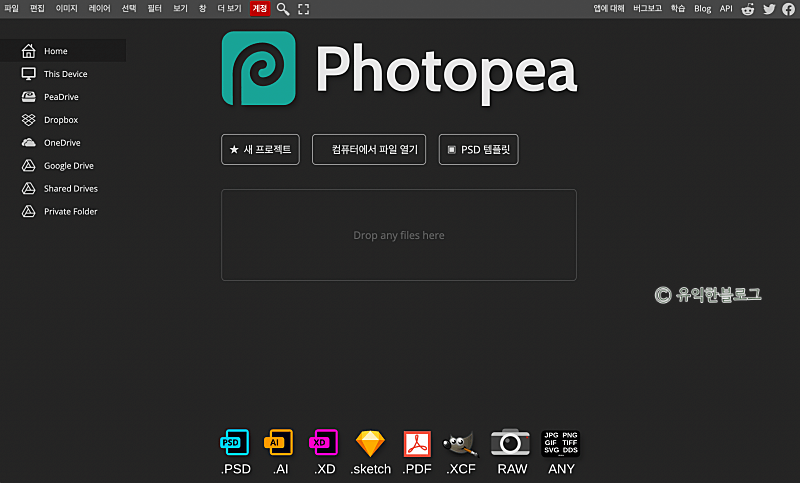Click 컴퓨터에서 파일 열기 button

pyautogui.click(x=369, y=149)
